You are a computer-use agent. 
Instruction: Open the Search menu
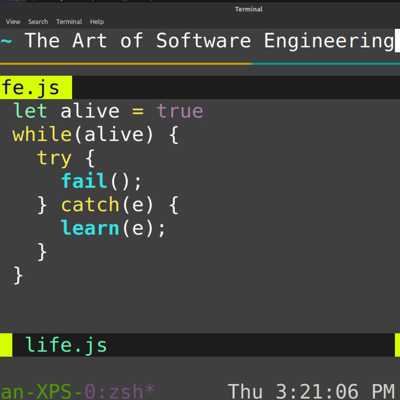(38, 22)
